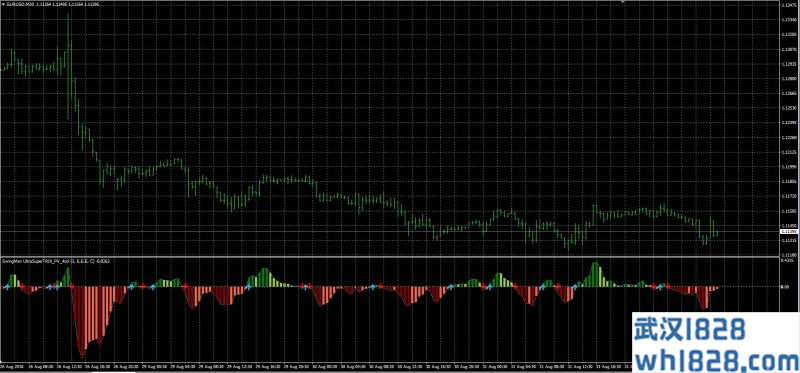This screenshot has width=800, height=373.
Task: Click the chart shift triangle marker at top edge
Action: point(623,2)
